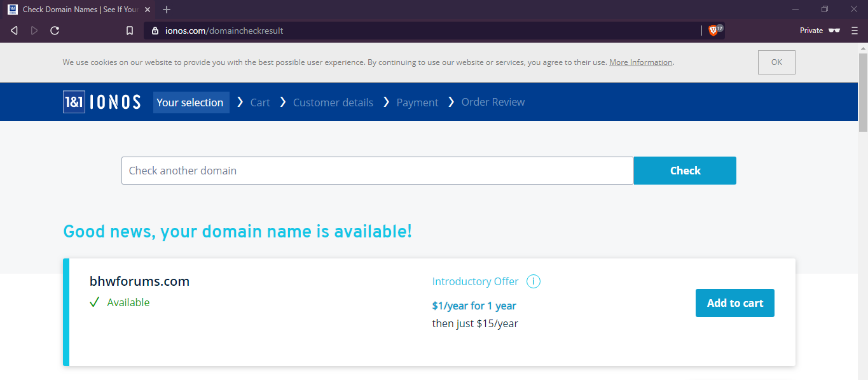
Task: Open the browser hamburger menu
Action: tap(854, 31)
